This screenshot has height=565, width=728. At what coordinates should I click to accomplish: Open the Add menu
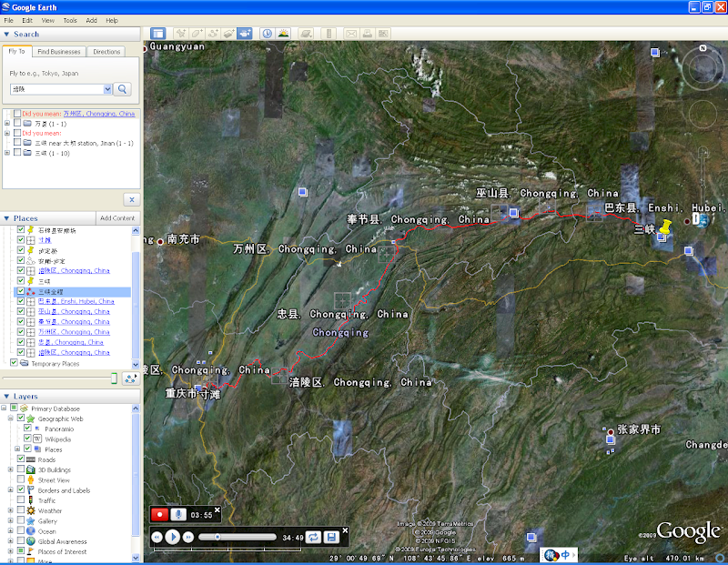point(92,20)
